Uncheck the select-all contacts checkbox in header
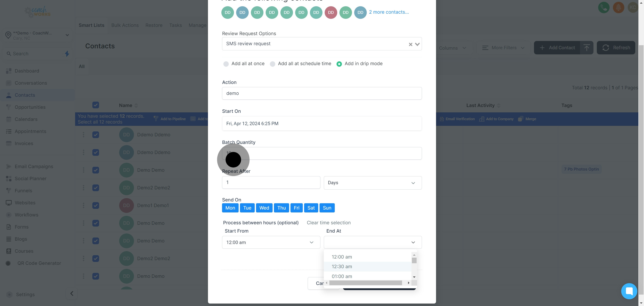This screenshot has width=644, height=306. click(95, 105)
